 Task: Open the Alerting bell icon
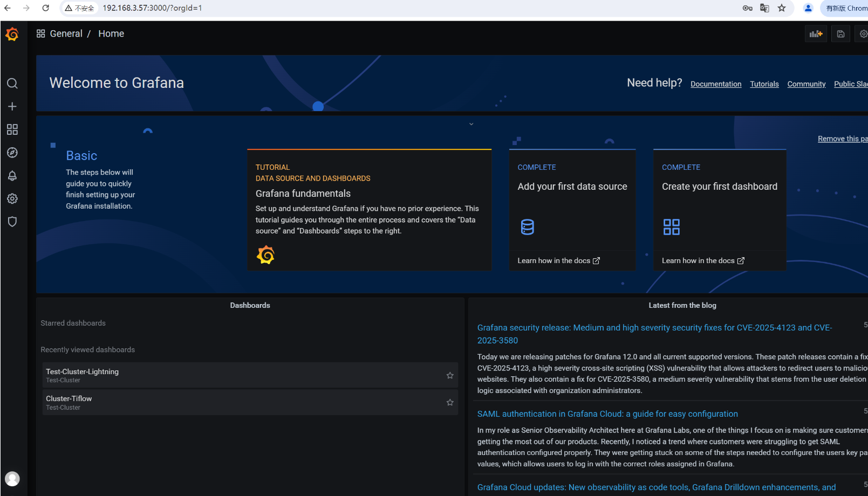coord(12,176)
